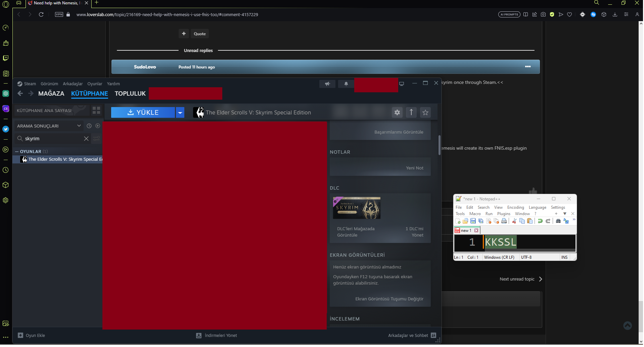The width and height of the screenshot is (644, 347).
Task: Select The Elder Scrolls V game entry
Action: (x=58, y=160)
